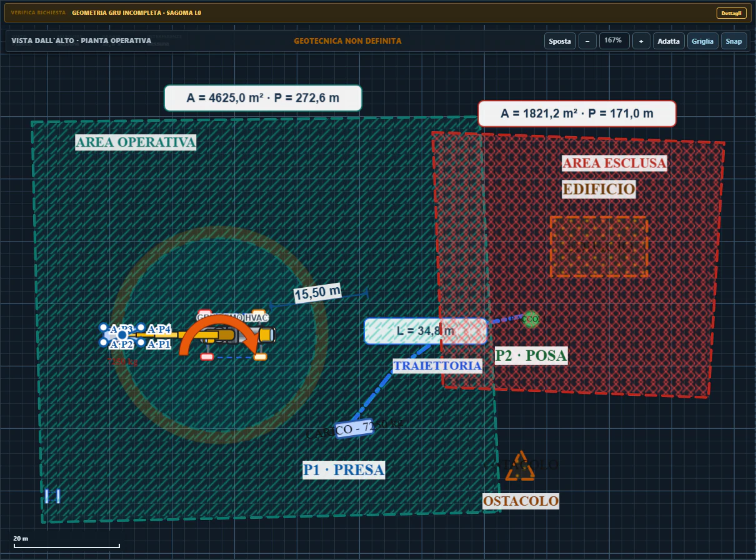Select the upper-left red crane stabilizer pad
Image resolution: width=756 pixels, height=560 pixels.
(x=205, y=313)
